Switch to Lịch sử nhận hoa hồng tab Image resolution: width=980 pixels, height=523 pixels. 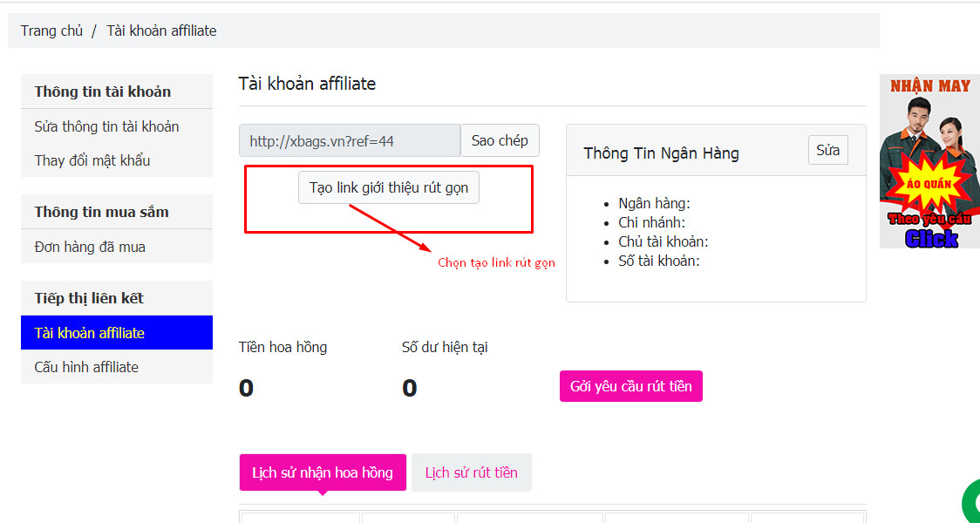pyautogui.click(x=323, y=472)
